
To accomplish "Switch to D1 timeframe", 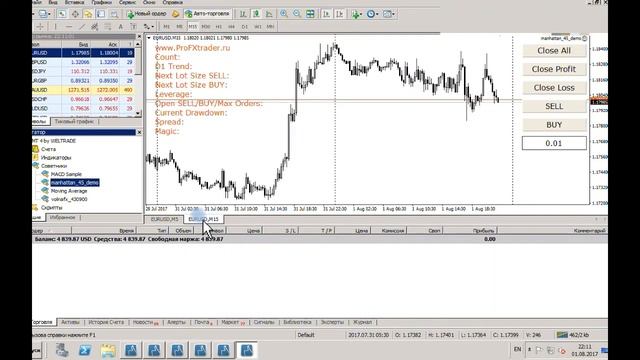I will (245, 27).
